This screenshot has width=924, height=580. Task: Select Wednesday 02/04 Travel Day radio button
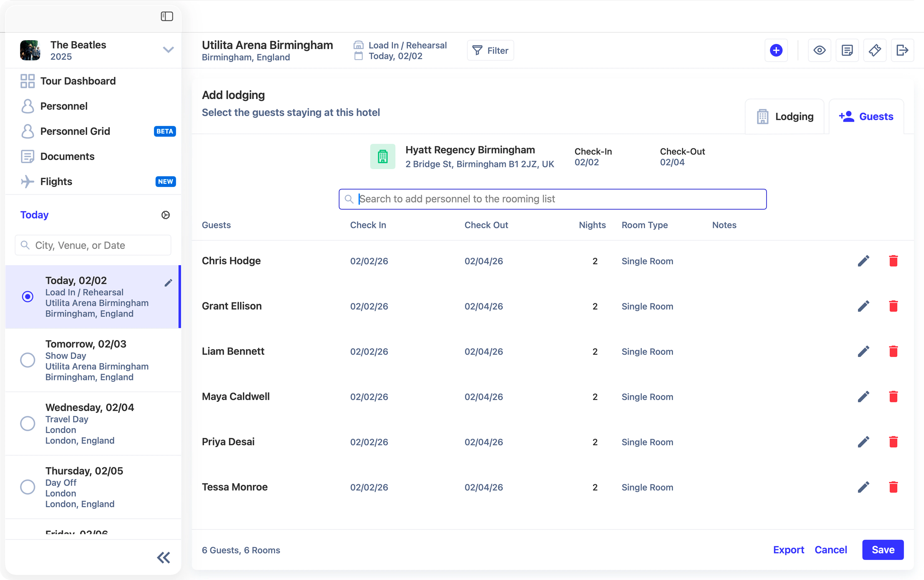pyautogui.click(x=28, y=424)
